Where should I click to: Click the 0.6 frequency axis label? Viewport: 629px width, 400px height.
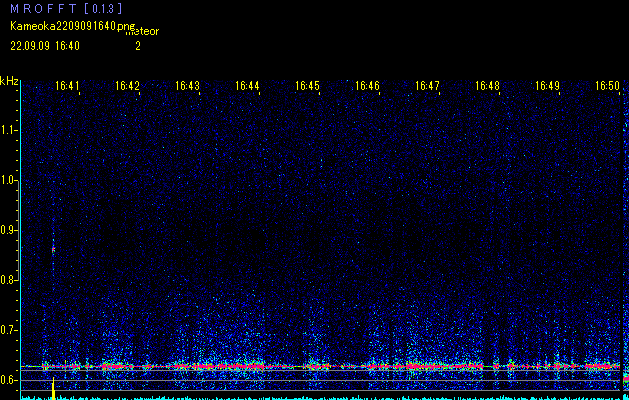click(x=8, y=380)
